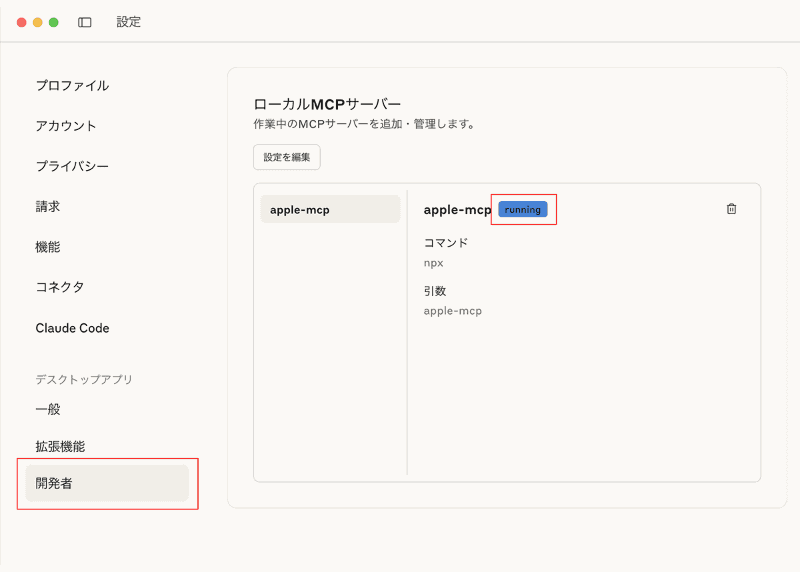800x572 pixels.
Task: Select プライバシー in the sidebar
Action: pos(72,166)
